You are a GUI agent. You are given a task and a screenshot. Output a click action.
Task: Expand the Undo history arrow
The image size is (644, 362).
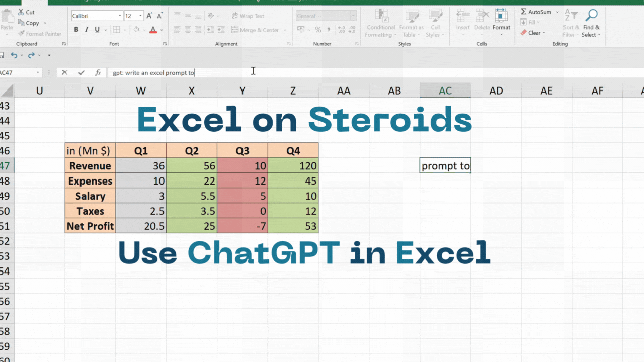pos(22,55)
